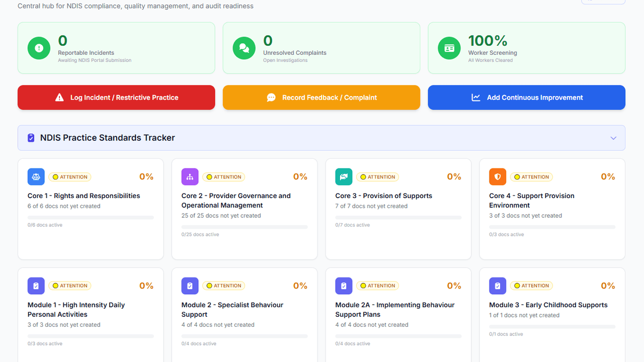
Task: Click the ATTENTION badge on Module 1 card
Action: coord(70,286)
